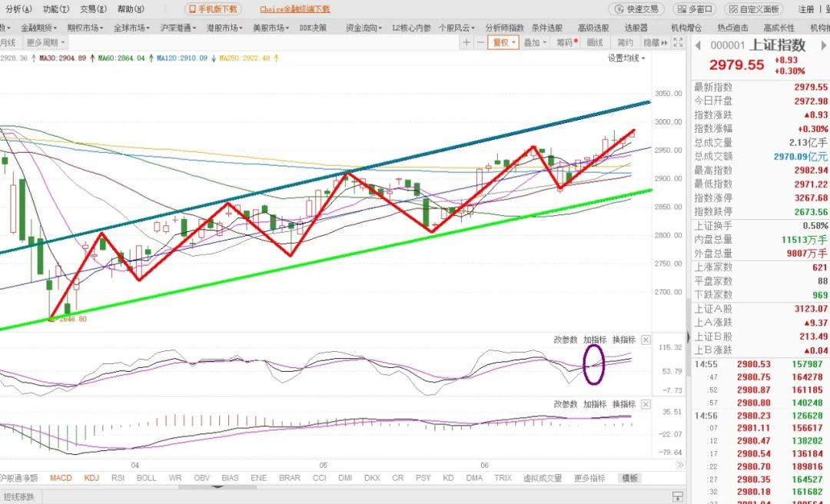Select the TRIX indicator tab

coord(503,478)
